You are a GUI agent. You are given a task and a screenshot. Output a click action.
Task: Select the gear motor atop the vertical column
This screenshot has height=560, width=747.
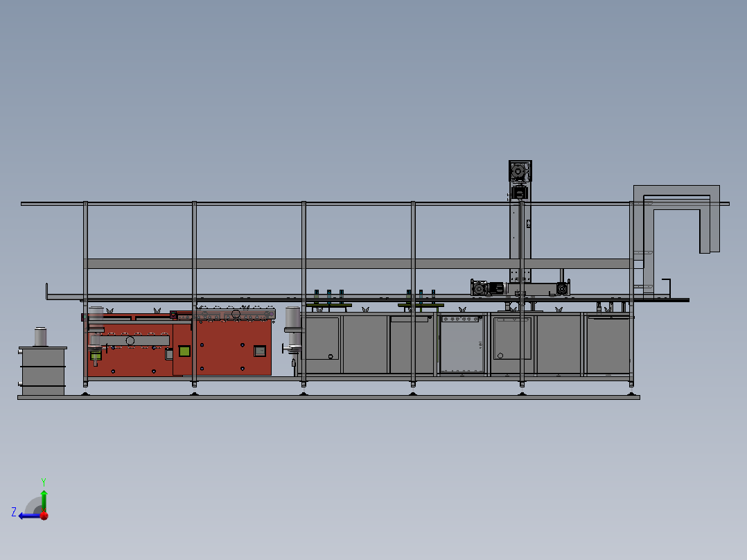click(520, 172)
